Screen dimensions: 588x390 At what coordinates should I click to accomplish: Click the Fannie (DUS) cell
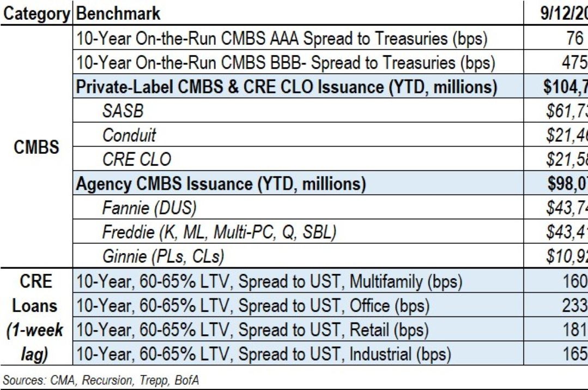coord(149,208)
